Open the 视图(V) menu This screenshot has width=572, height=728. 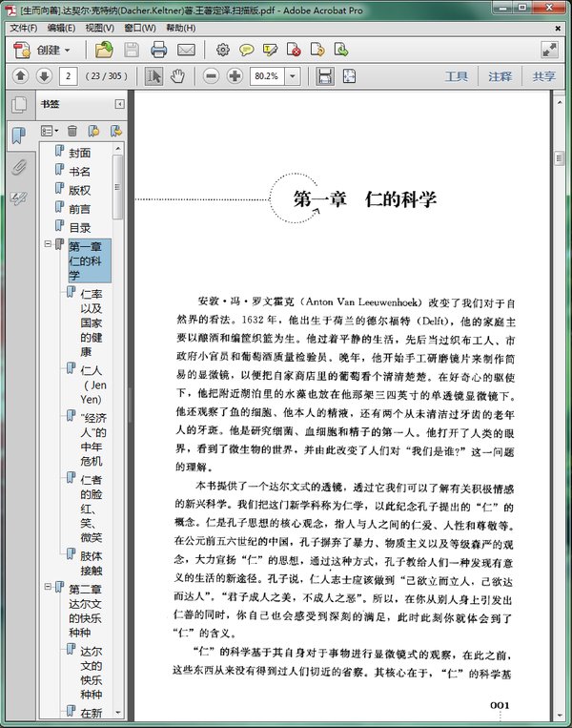tap(100, 28)
